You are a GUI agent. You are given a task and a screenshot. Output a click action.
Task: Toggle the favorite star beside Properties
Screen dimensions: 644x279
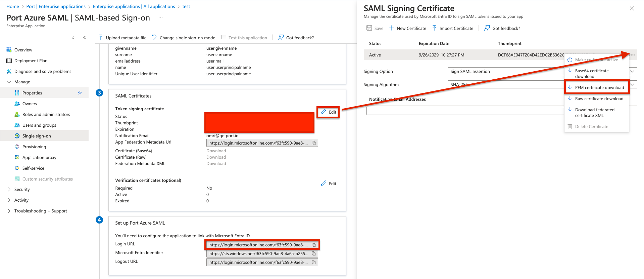(80, 93)
